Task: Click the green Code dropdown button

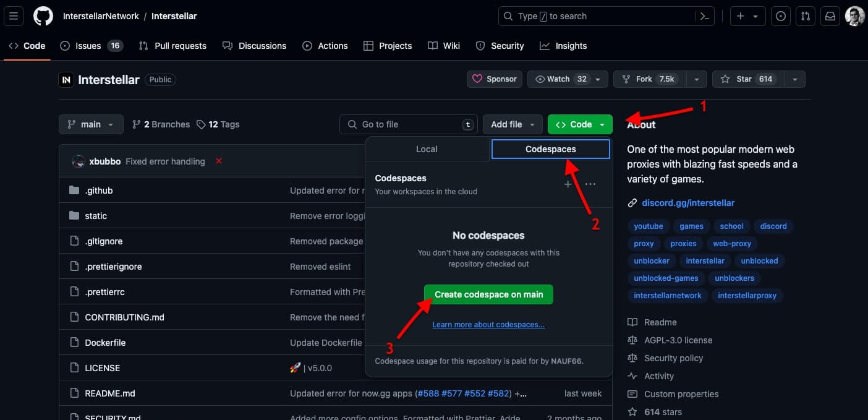Action: [580, 124]
